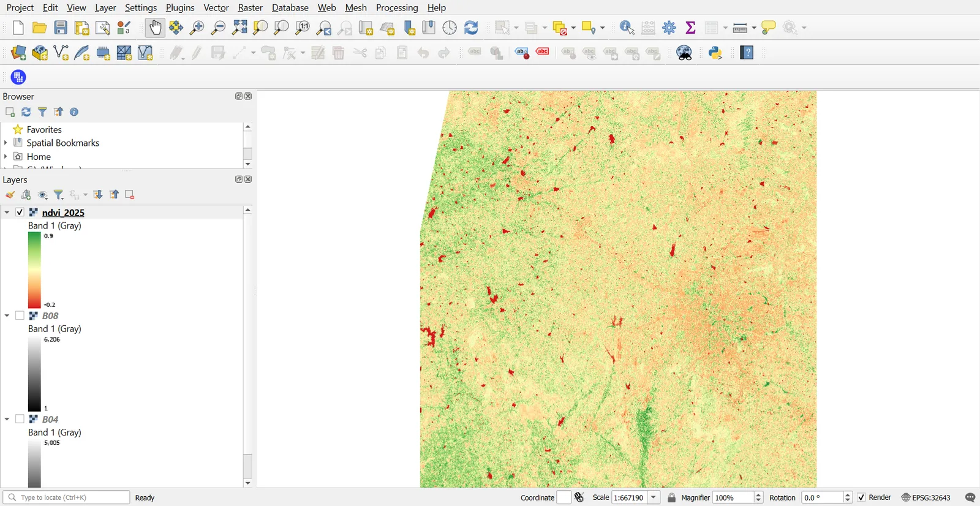Viewport: 980px width, 506px height.
Task: Click the Refresh map canvas icon
Action: click(471, 28)
